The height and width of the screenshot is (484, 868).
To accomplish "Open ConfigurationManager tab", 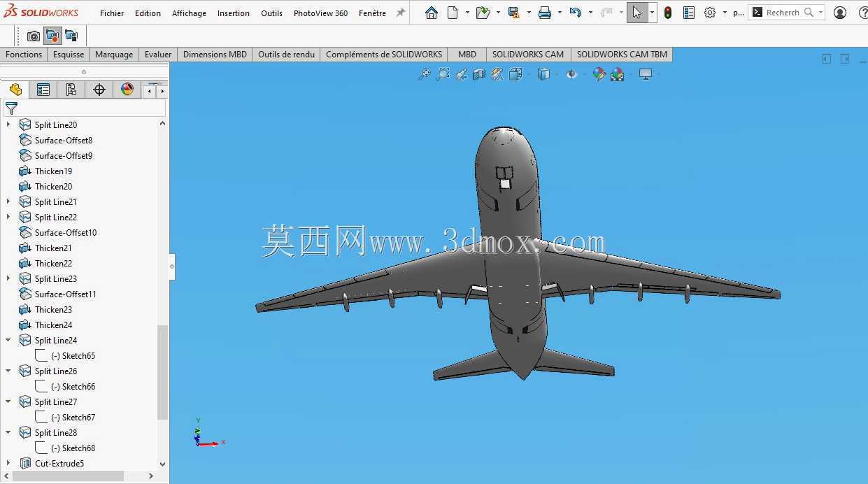I will pos(71,90).
